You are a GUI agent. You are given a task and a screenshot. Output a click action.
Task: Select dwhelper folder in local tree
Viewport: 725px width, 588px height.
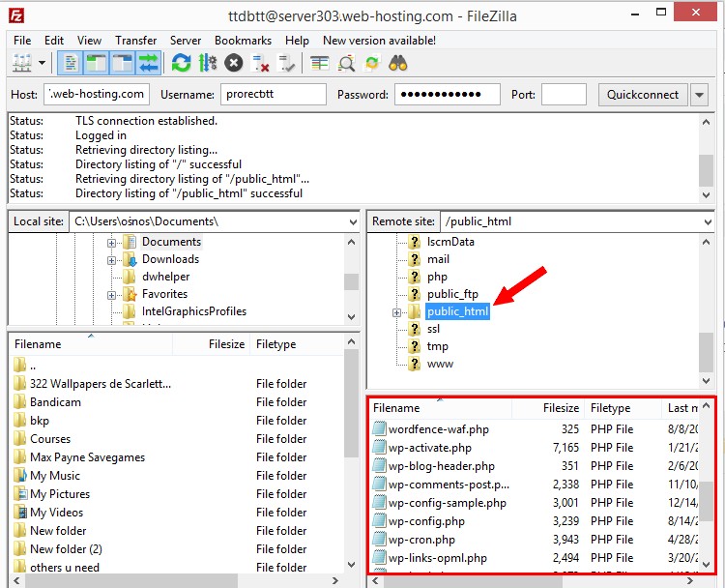tap(165, 277)
